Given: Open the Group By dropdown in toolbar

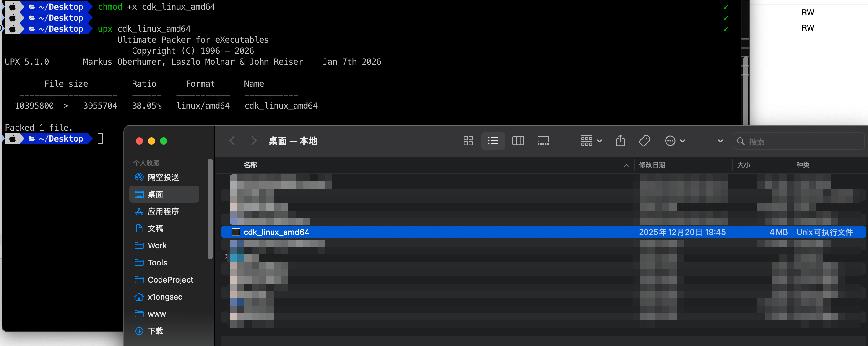Looking at the screenshot, I should (591, 141).
